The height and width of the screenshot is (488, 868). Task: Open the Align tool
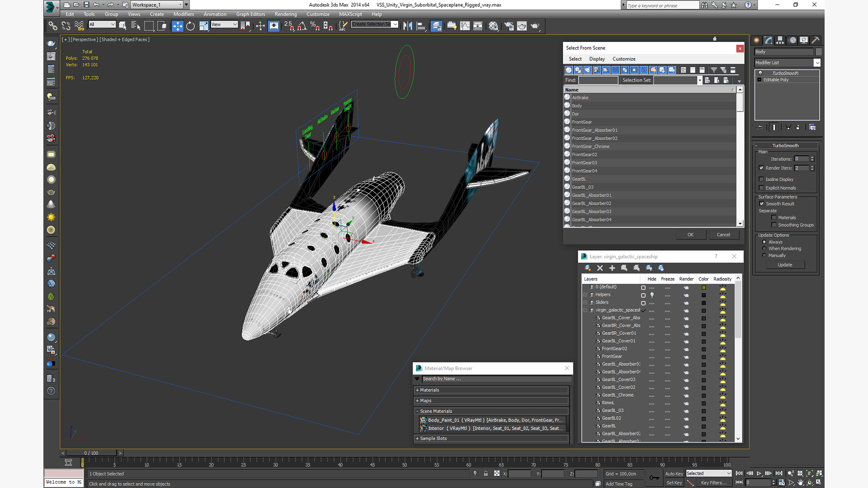pyautogui.click(x=421, y=26)
